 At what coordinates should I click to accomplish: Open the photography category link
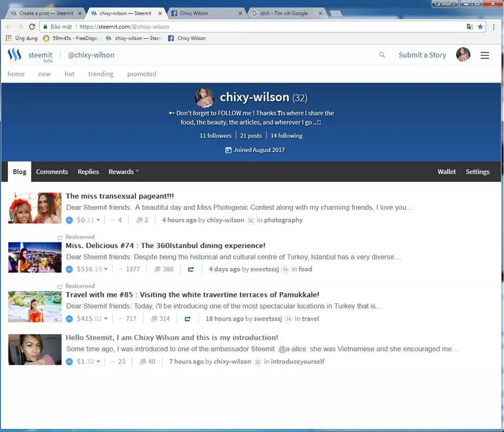point(283,220)
